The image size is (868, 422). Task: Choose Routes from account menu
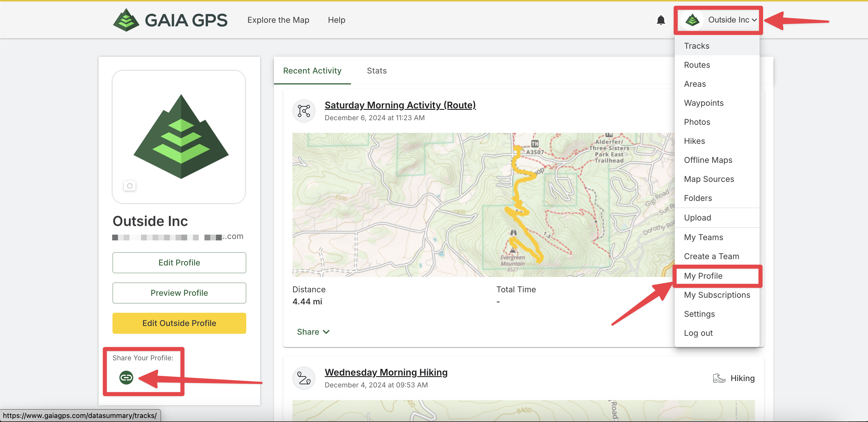tap(717, 65)
